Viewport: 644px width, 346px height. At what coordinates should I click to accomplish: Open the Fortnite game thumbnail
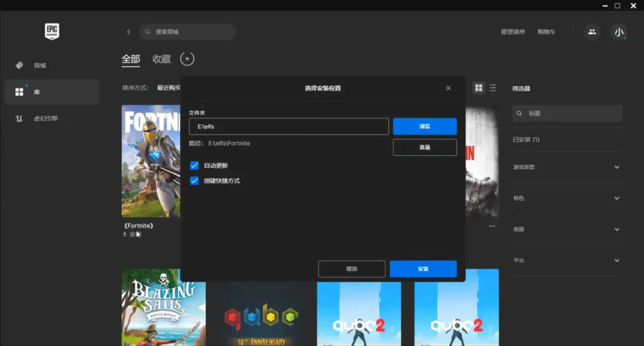click(x=151, y=161)
